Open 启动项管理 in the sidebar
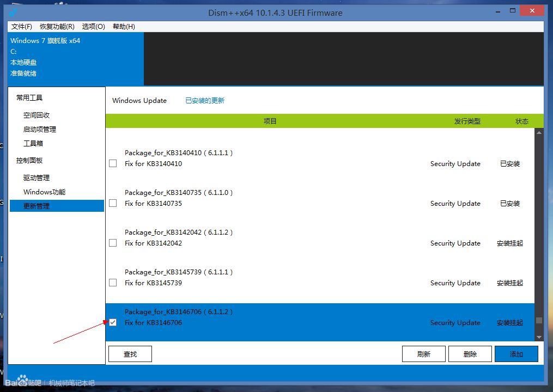 39,130
